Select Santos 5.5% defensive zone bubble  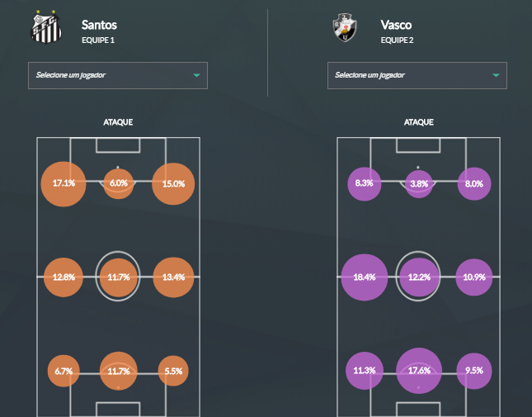click(x=173, y=372)
